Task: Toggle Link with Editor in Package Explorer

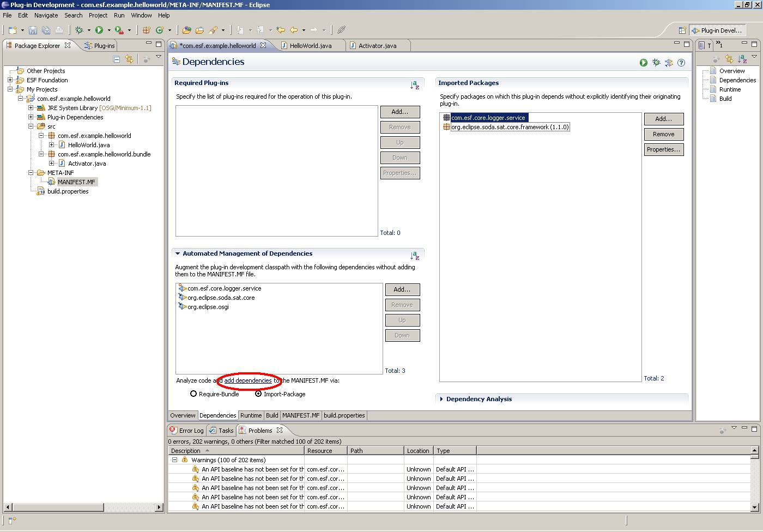Action: click(129, 59)
